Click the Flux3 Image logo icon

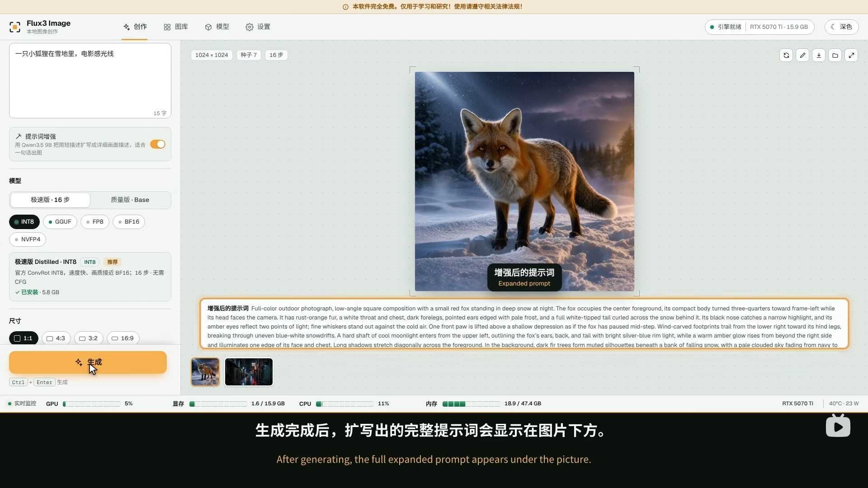[x=15, y=27]
